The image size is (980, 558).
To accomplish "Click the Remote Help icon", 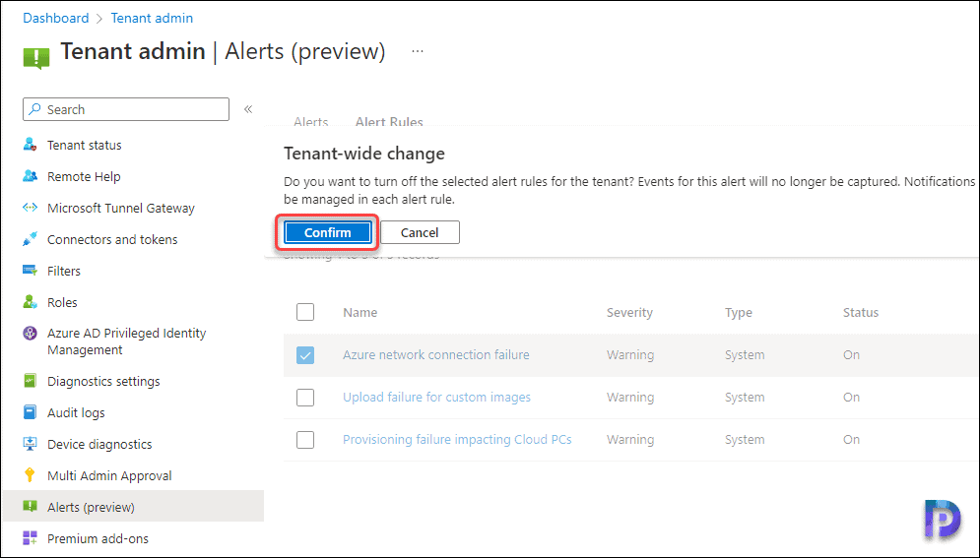I will (30, 176).
